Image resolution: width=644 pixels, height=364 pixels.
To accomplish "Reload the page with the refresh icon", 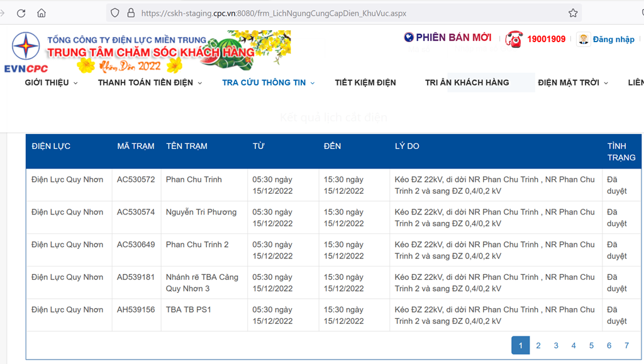I will coord(21,13).
